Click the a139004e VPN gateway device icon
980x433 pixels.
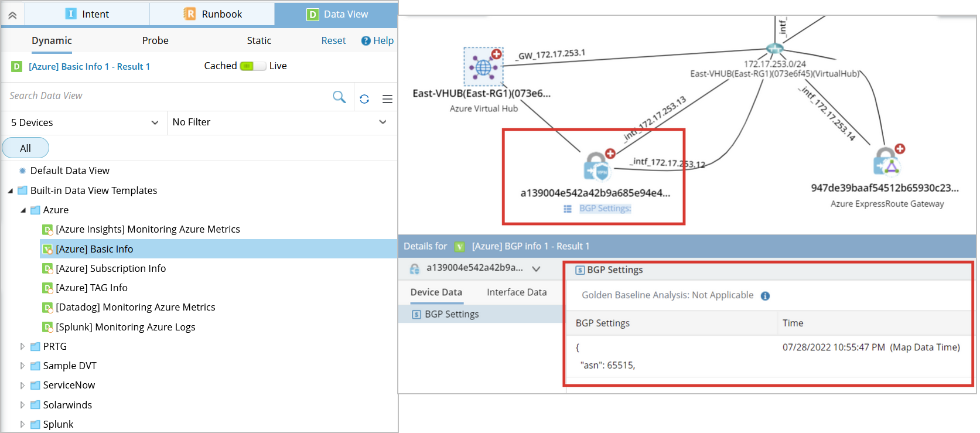click(597, 167)
